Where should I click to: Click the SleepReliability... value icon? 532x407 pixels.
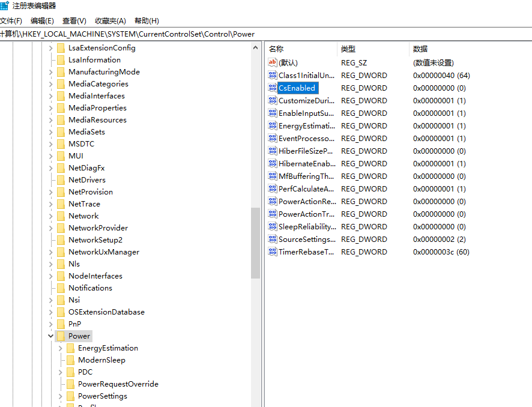tap(273, 226)
